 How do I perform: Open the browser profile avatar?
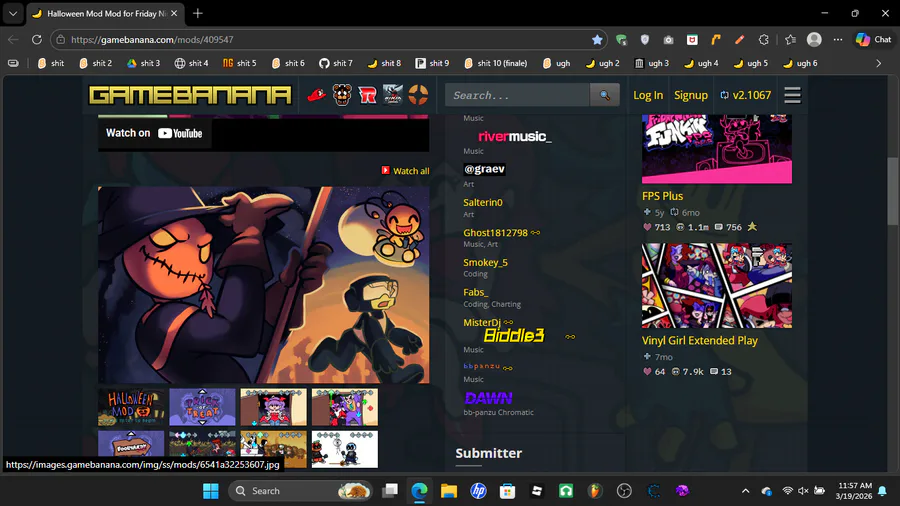[814, 40]
